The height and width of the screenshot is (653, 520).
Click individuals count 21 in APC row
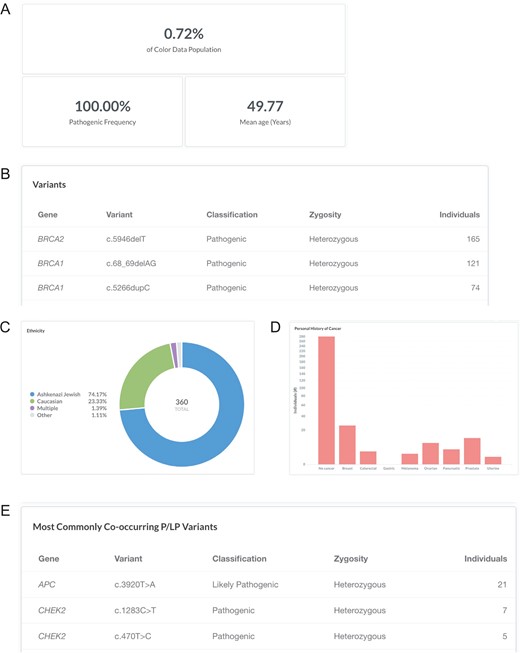point(502,585)
